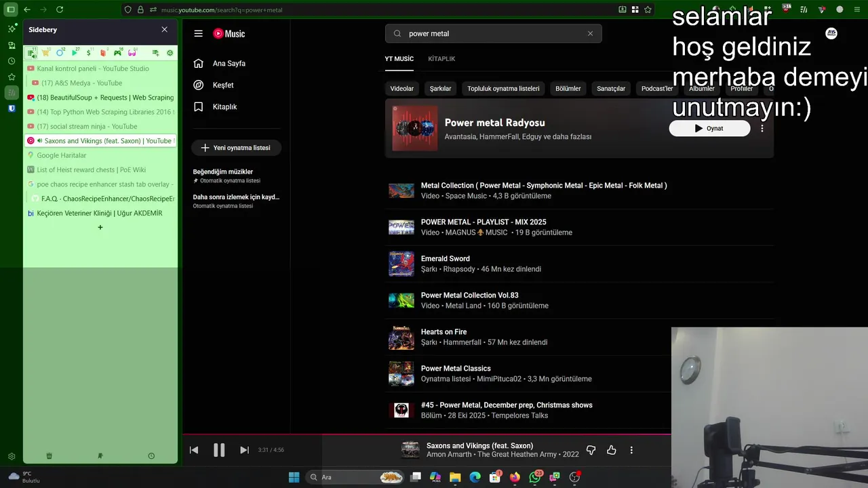Image resolution: width=868 pixels, height=488 pixels.
Task: Filter results by Podcast'ler
Action: click(x=657, y=89)
